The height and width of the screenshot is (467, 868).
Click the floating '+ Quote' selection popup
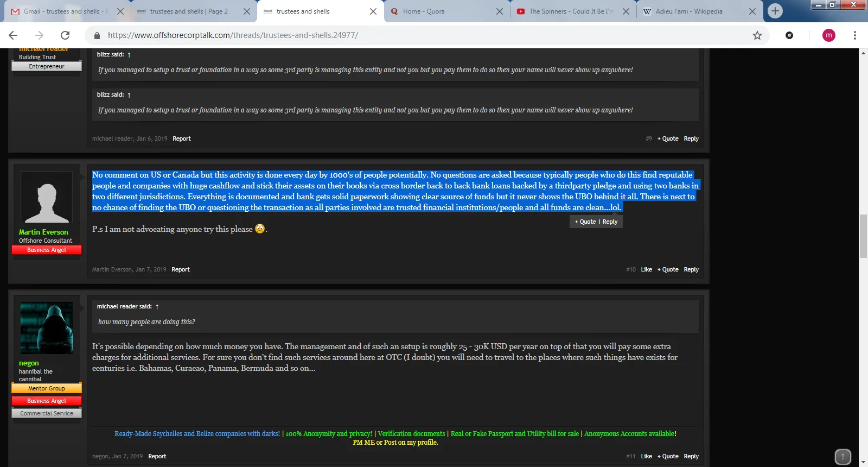(585, 222)
